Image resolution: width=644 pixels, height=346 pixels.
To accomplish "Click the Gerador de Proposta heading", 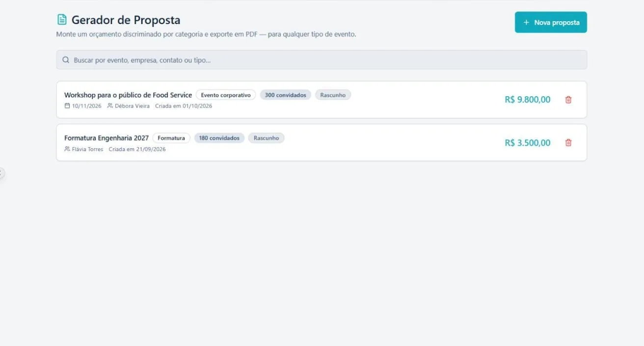I will 126,20.
